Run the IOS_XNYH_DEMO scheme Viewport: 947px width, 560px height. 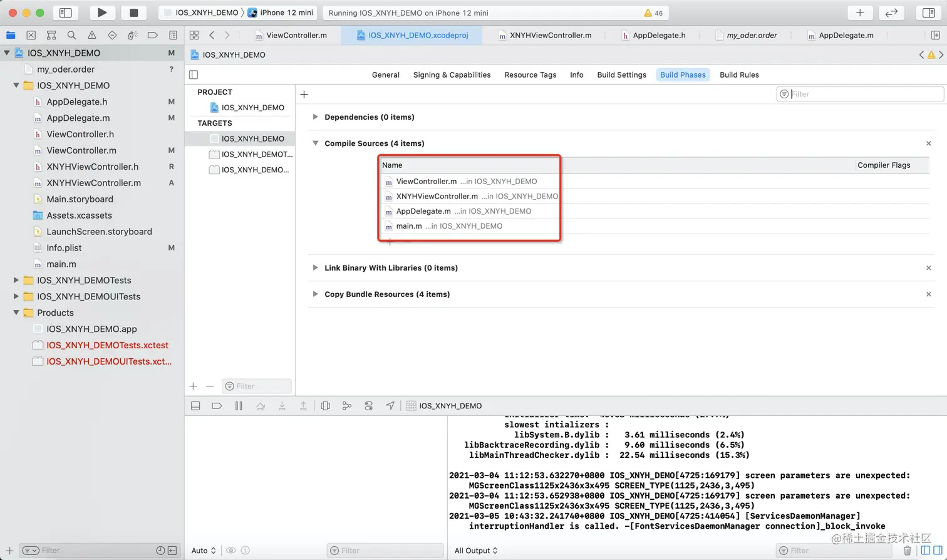click(x=102, y=13)
